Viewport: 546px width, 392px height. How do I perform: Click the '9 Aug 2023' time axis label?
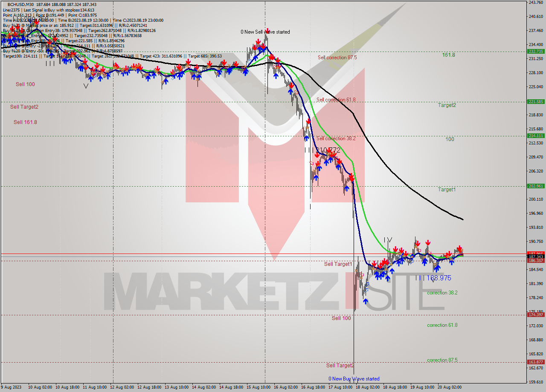[x=12, y=387]
